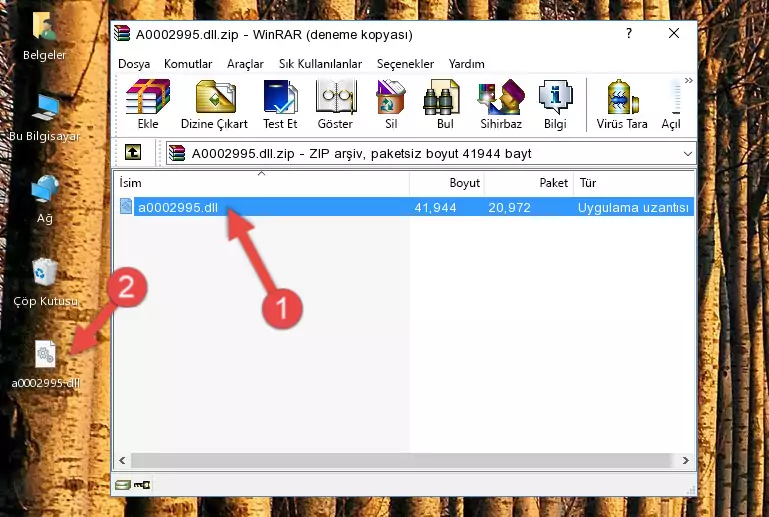The height and width of the screenshot is (517, 769).
Task: Click the Dizine Çıkart extract icon
Action: tap(214, 104)
